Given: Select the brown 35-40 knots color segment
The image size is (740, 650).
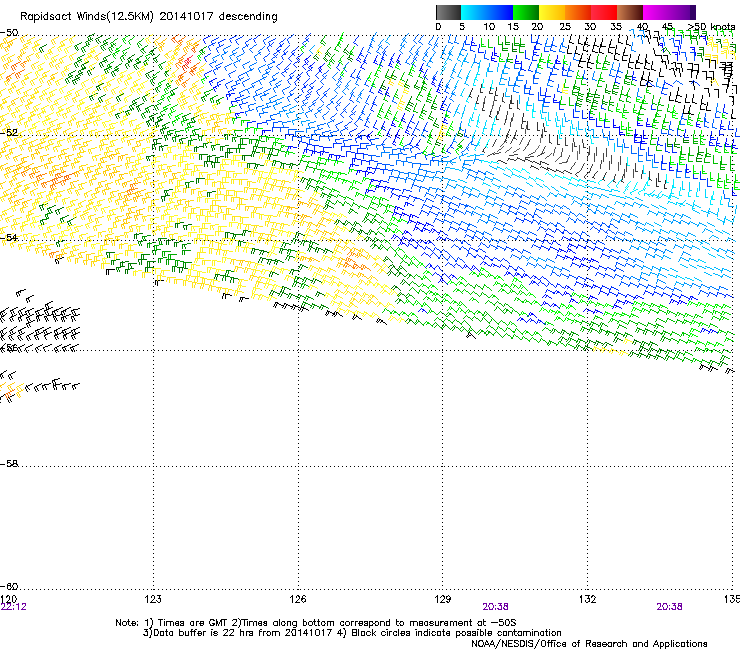Looking at the screenshot, I should 630,12.
